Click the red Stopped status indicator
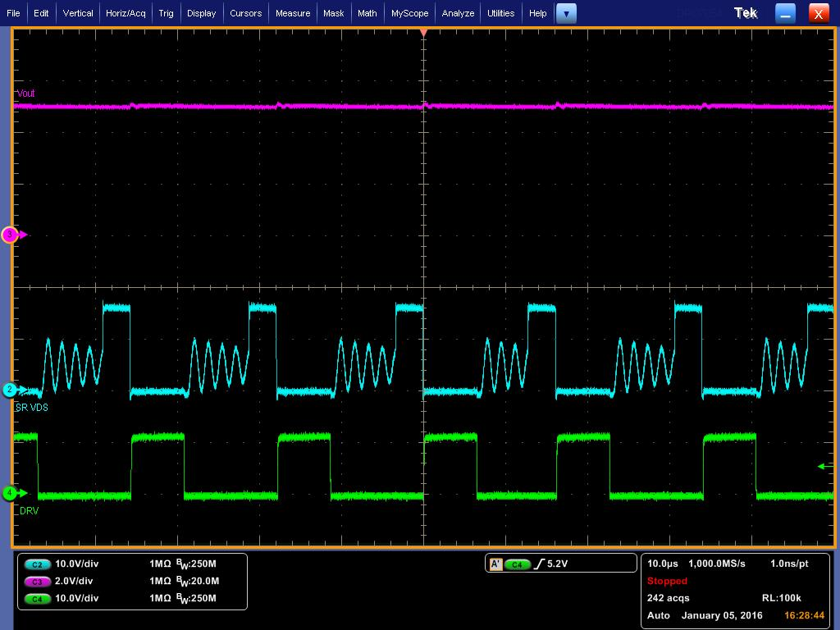 point(666,581)
